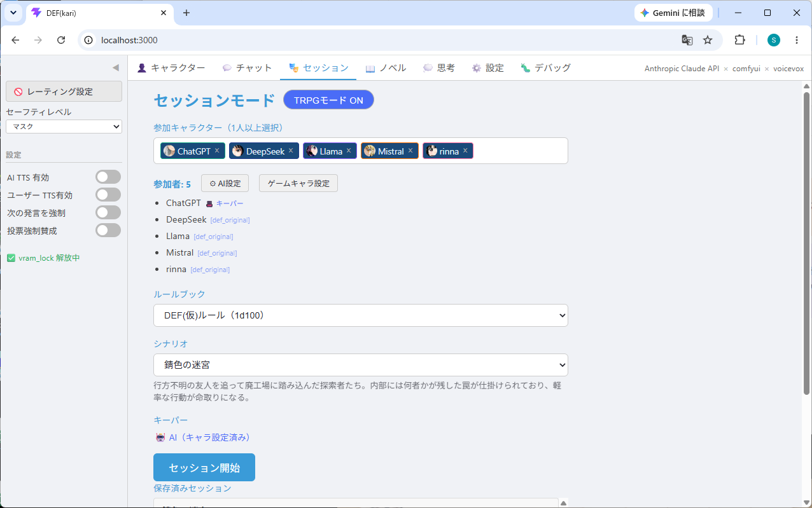812x508 pixels.
Task: Bookmark this page with star icon
Action: tap(708, 40)
